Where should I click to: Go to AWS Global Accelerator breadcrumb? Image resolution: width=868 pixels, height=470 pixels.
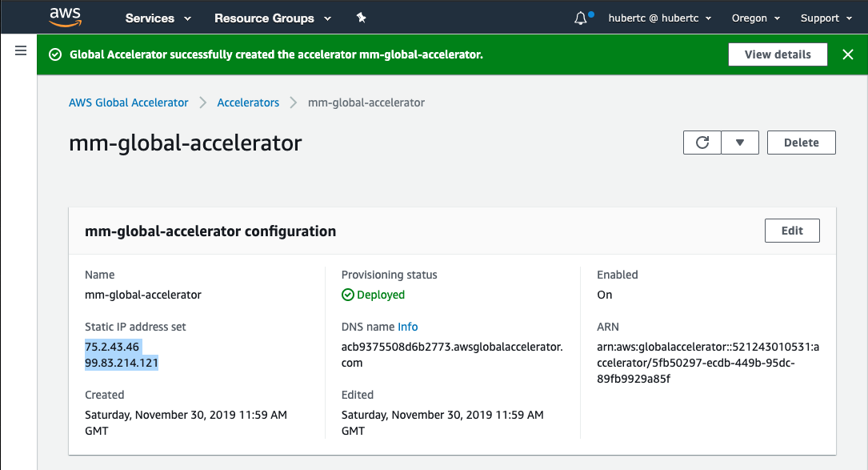coord(129,102)
